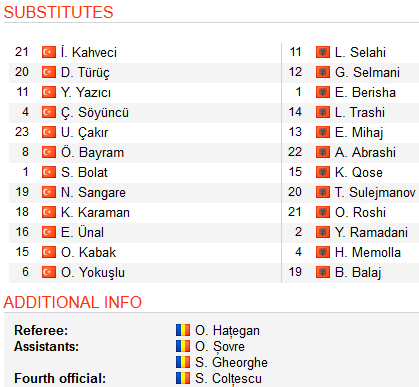Open referee O. Hațegan profile
The image size is (419, 387).
(x=227, y=331)
